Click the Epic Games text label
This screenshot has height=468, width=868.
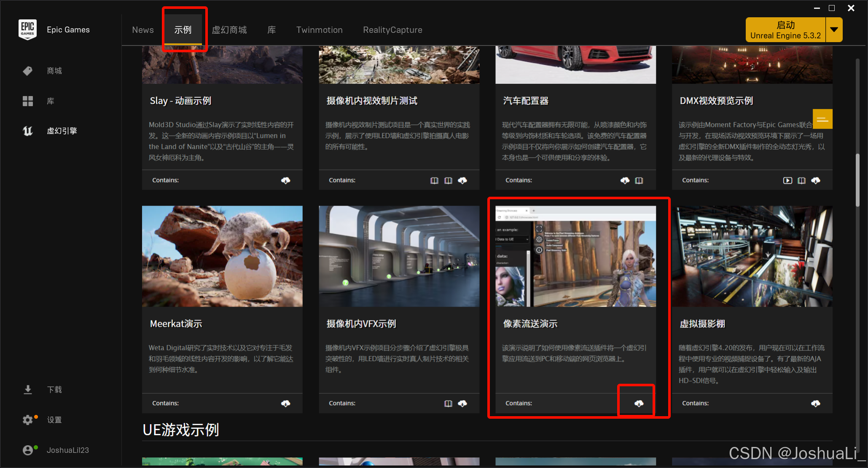tap(68, 29)
